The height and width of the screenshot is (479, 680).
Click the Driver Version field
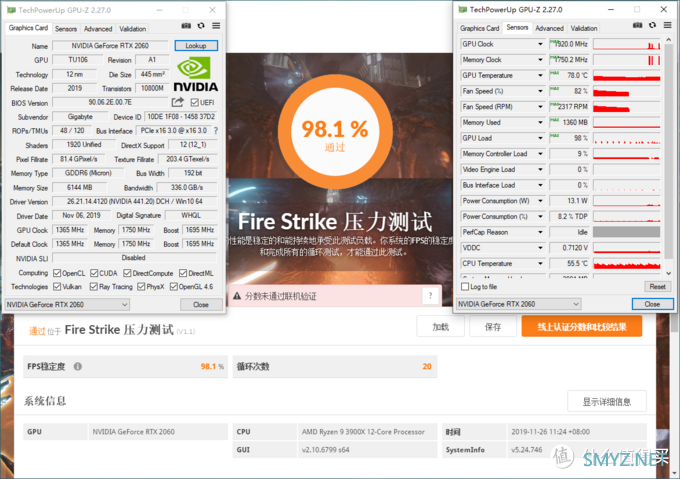pyautogui.click(x=134, y=201)
